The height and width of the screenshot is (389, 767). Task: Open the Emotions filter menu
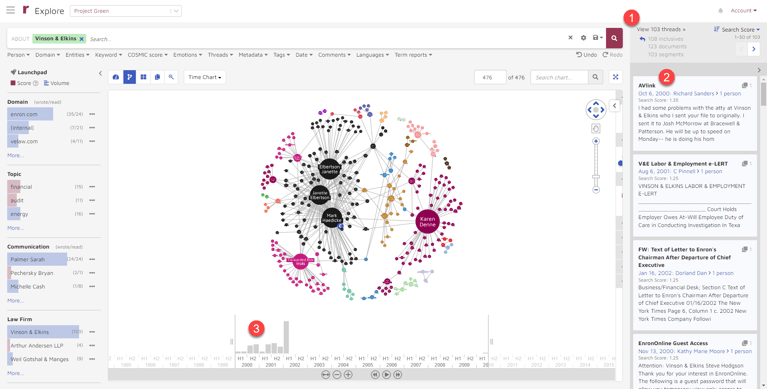(x=187, y=55)
